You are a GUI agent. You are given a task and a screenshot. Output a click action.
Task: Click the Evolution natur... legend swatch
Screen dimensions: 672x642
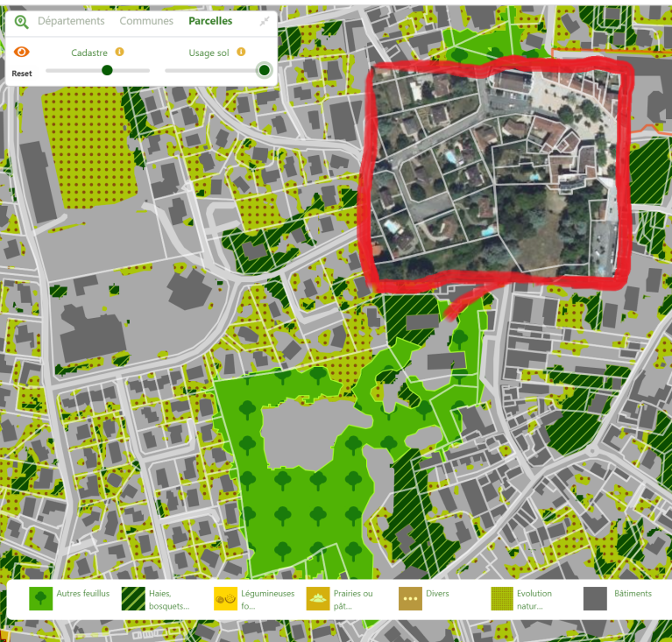point(502,598)
